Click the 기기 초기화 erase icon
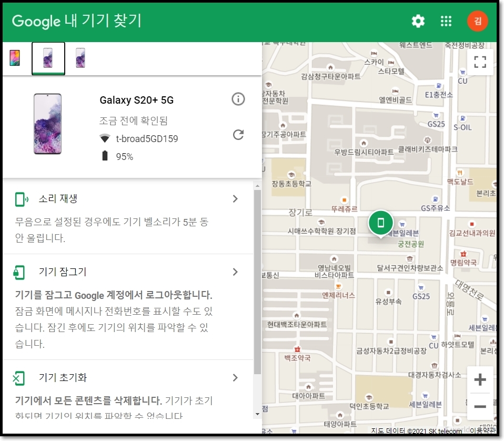504x441 pixels. 18,378
